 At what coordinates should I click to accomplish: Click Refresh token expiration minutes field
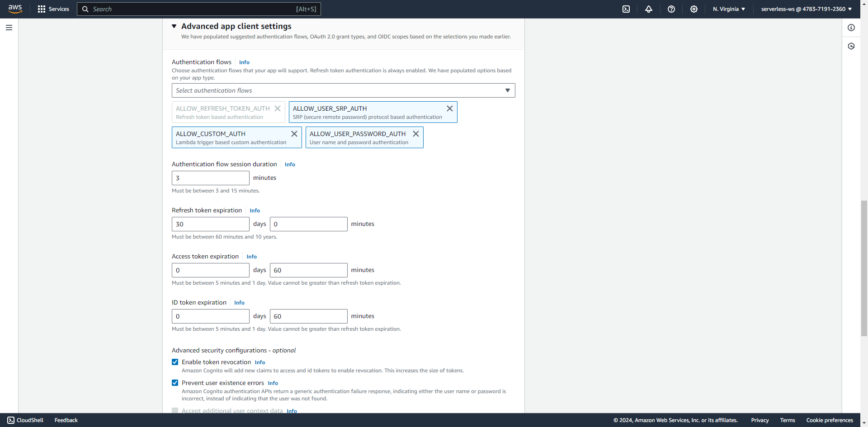309,224
